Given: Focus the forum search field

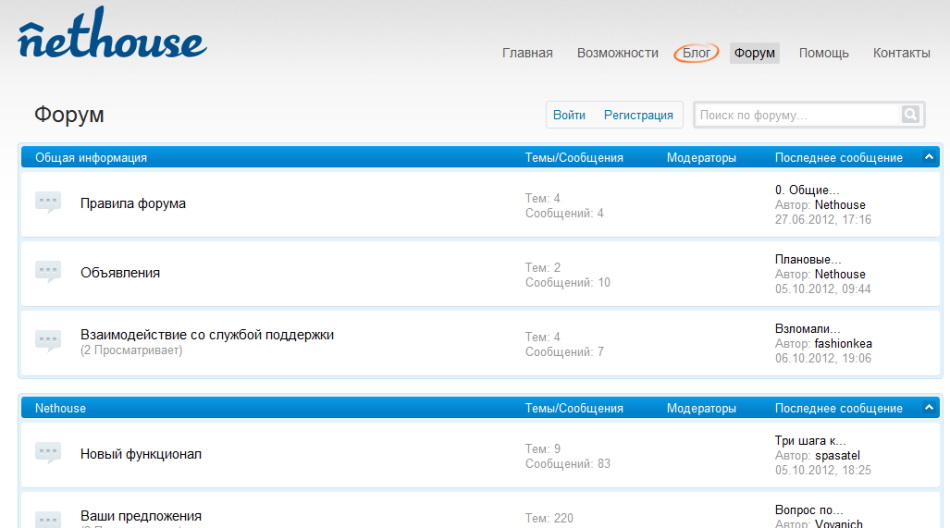Looking at the screenshot, I should tap(796, 115).
